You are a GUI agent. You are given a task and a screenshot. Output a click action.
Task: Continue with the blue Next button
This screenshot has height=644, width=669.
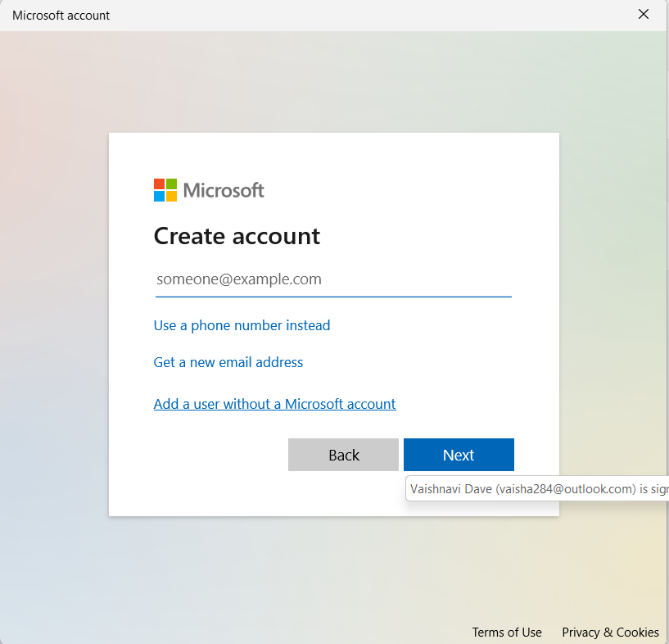click(x=459, y=455)
